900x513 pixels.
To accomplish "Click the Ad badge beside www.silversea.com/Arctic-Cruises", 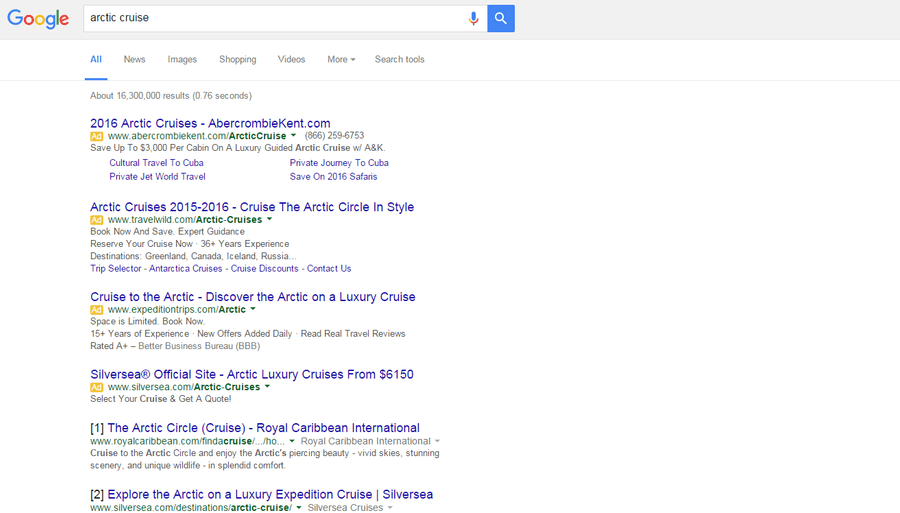I will click(x=96, y=387).
